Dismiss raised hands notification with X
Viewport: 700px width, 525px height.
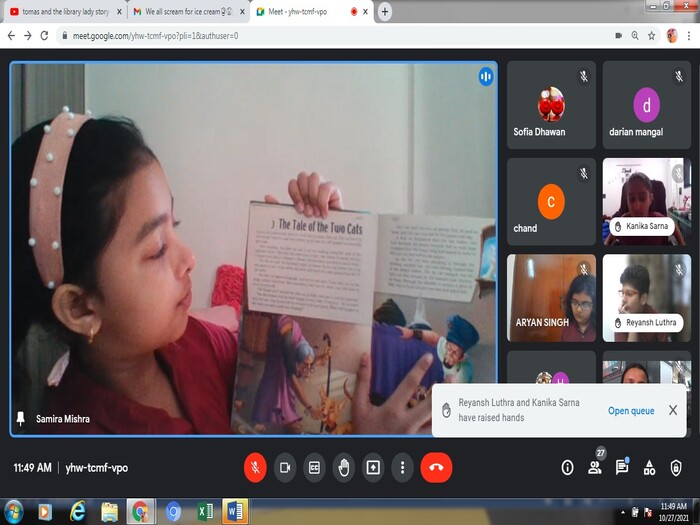[x=673, y=410]
